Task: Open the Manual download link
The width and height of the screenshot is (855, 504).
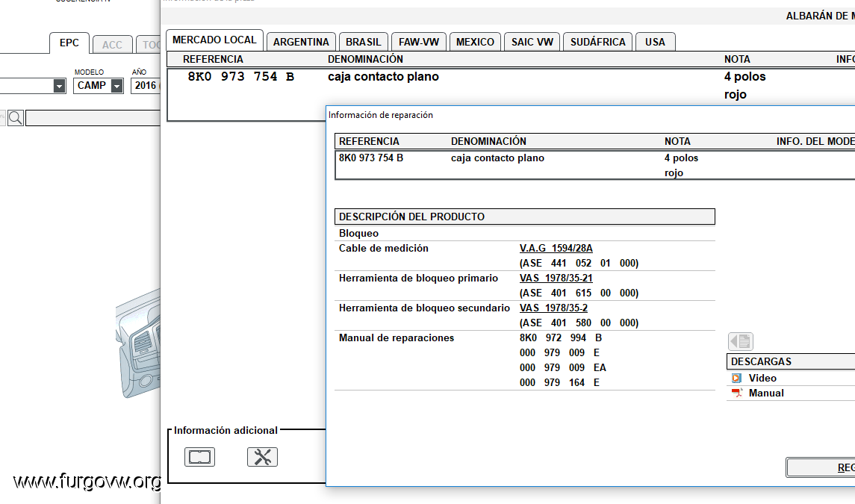Action: point(766,393)
